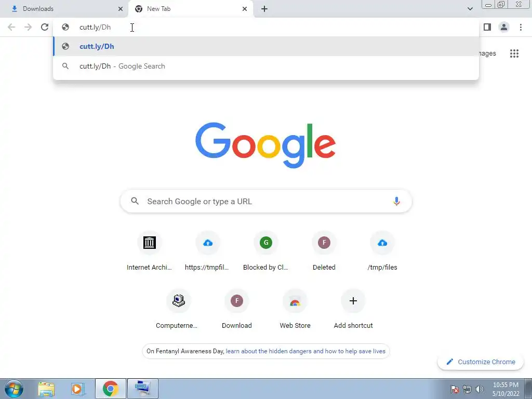The image size is (532, 399).
Task: Click the network tray icon
Action: coord(467,389)
